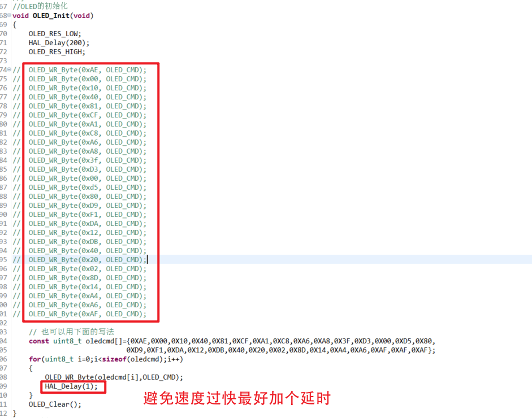Click the OLED_RES_HIGH; statement

57,52
